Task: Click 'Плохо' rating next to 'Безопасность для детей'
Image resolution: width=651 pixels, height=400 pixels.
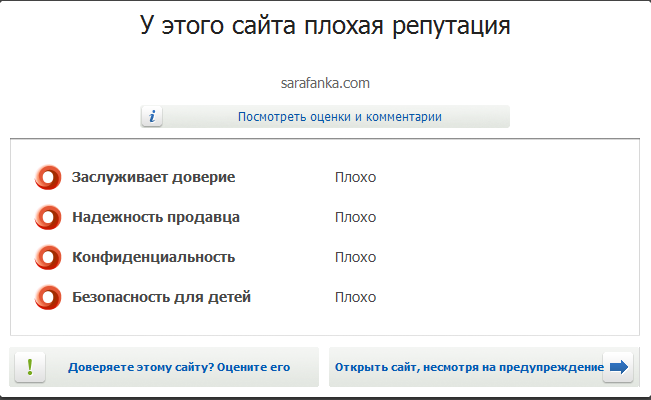Action: click(x=355, y=297)
